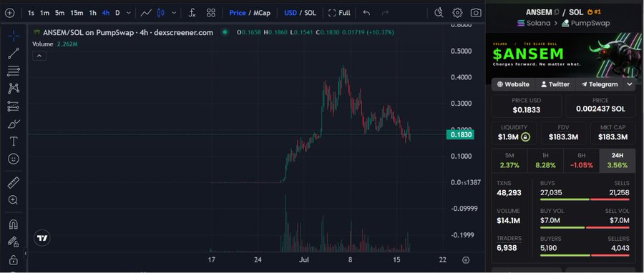
Task: Select the 5M stats tab
Action: click(x=509, y=161)
